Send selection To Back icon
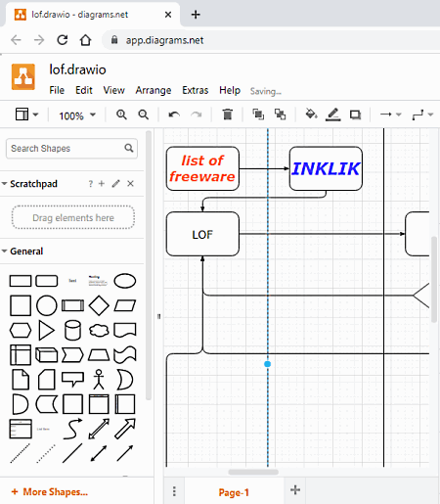The height and width of the screenshot is (504, 440). [x=280, y=115]
